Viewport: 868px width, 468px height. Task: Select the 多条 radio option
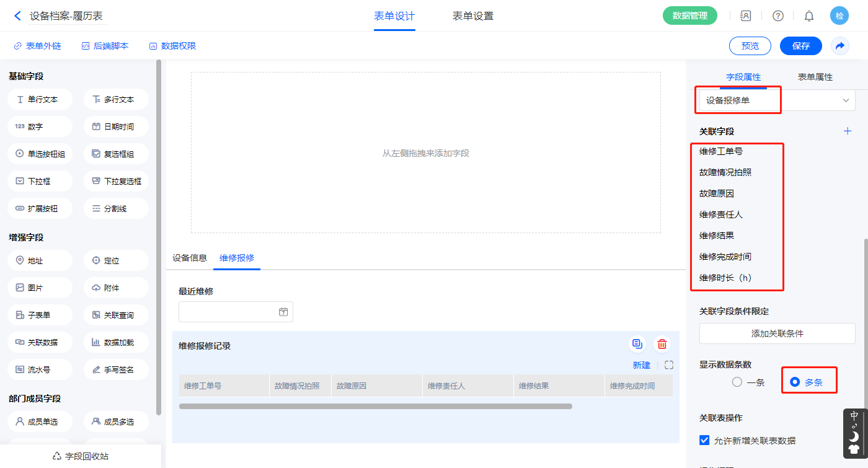click(795, 382)
